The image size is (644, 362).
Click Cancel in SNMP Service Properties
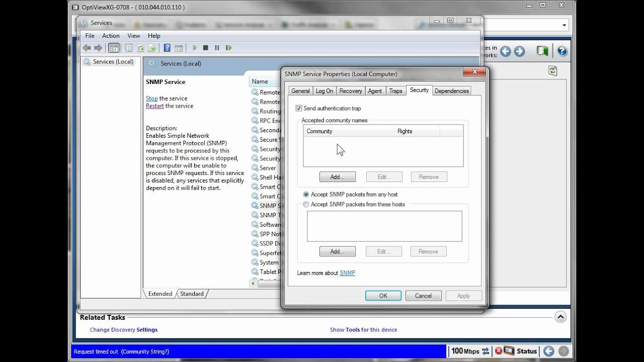coord(423,296)
